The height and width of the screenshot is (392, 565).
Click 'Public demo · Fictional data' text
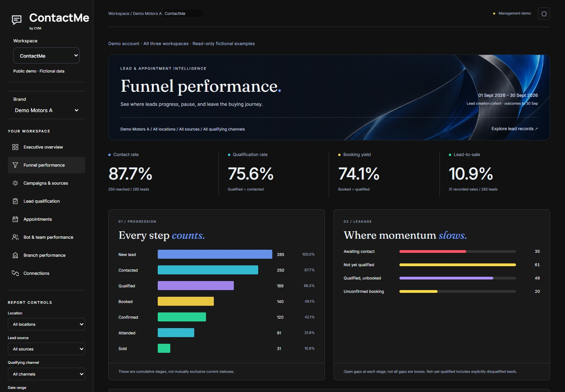[x=39, y=71]
